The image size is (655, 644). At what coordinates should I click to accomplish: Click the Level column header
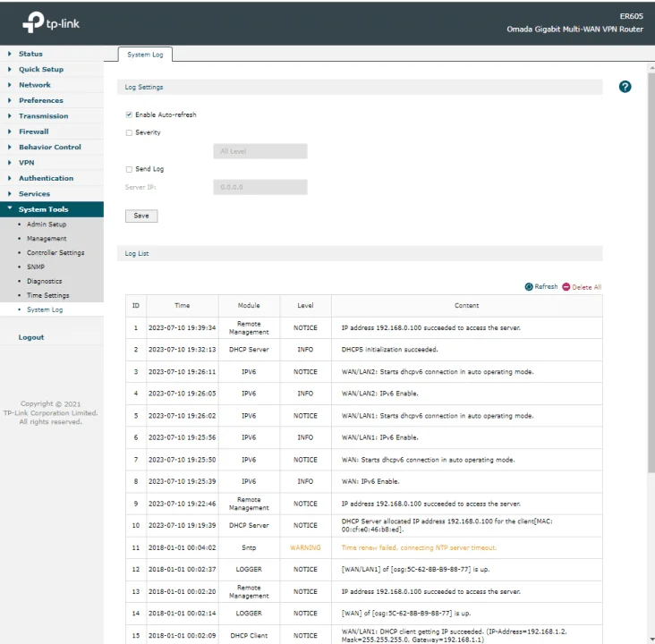305,306
